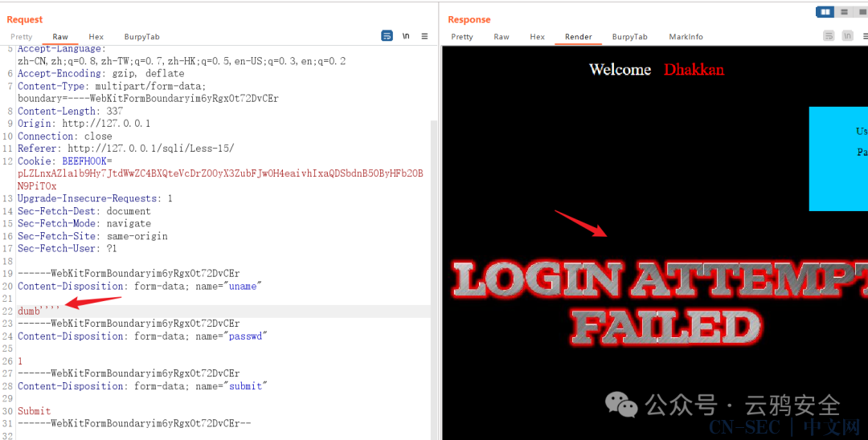Click the Cookie: BEEFHOOK= header

pos(65,161)
